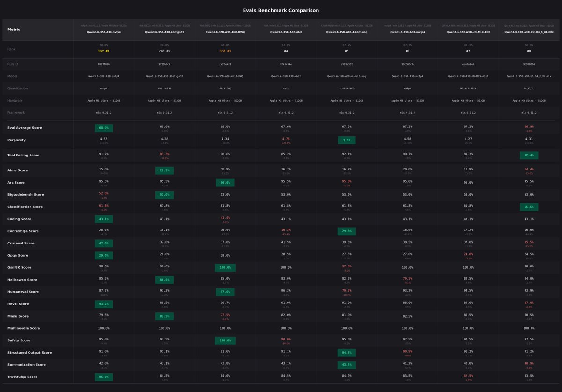Click the '4bit-GS32' quantization cell
This screenshot has width=562, height=392.
coord(164,89)
